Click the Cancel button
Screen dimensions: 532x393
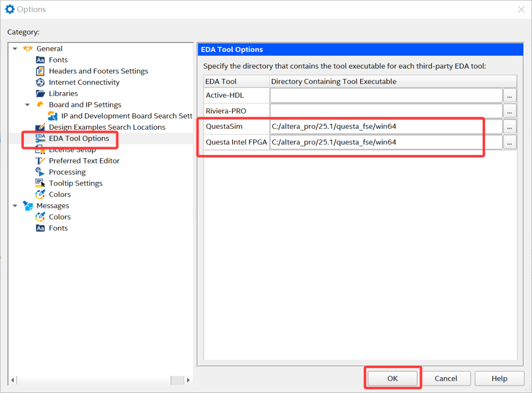tap(446, 378)
